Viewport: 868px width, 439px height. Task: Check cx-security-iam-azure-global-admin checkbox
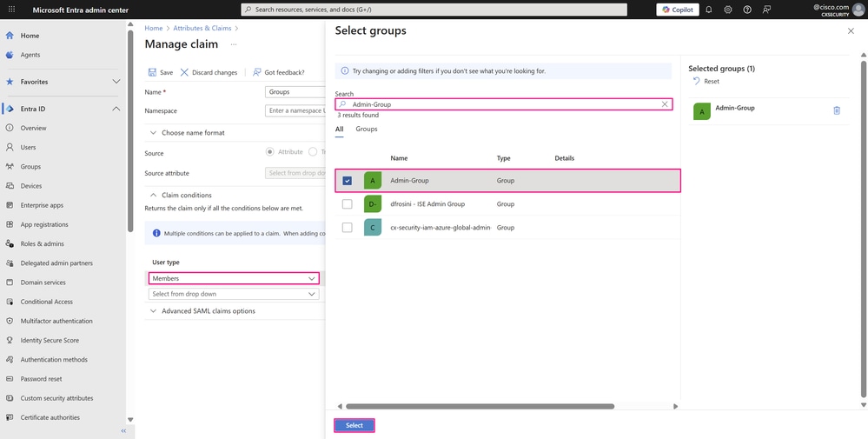click(x=347, y=228)
